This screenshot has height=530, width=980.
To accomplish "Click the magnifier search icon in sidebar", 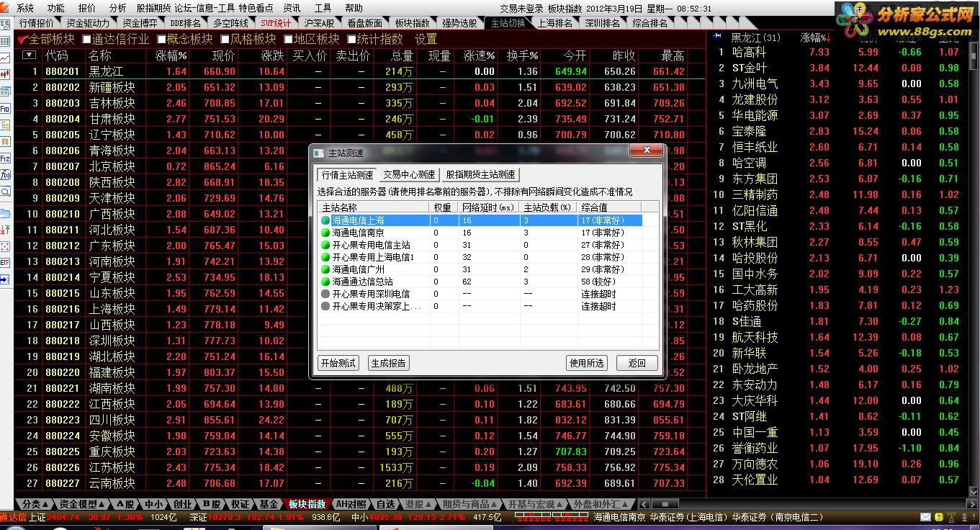I will pos(5,192).
